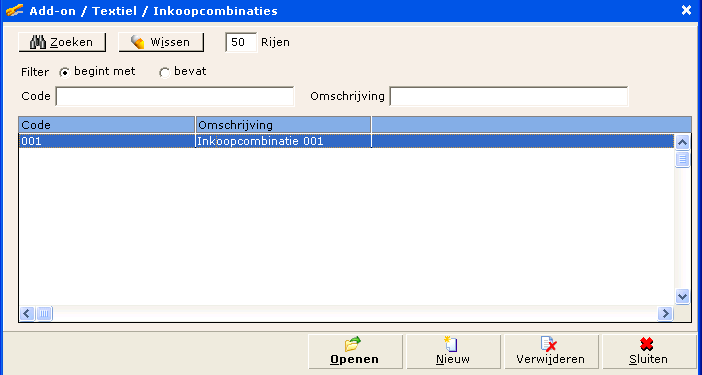Select the 'bevat' filter option
This screenshot has height=375, width=702.
pos(164,72)
